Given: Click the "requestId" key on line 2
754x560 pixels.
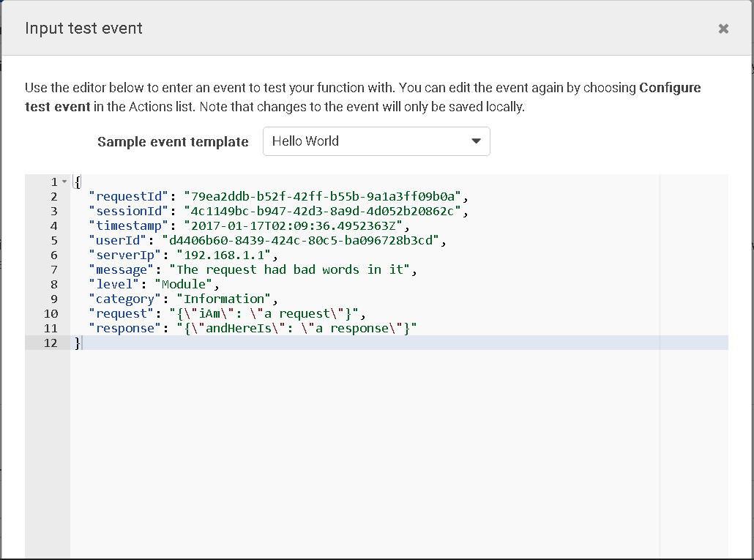Looking at the screenshot, I should pos(129,197).
